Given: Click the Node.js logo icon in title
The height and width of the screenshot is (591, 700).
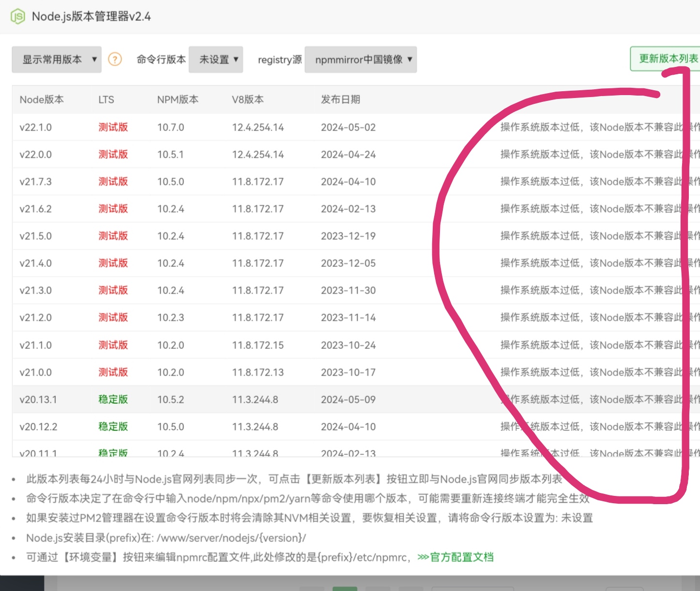Looking at the screenshot, I should [17, 16].
